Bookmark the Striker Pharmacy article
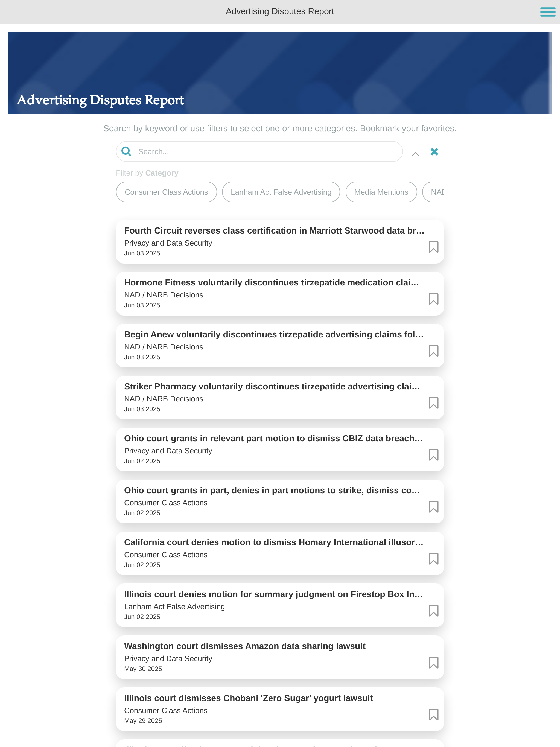The width and height of the screenshot is (560, 747). click(433, 403)
